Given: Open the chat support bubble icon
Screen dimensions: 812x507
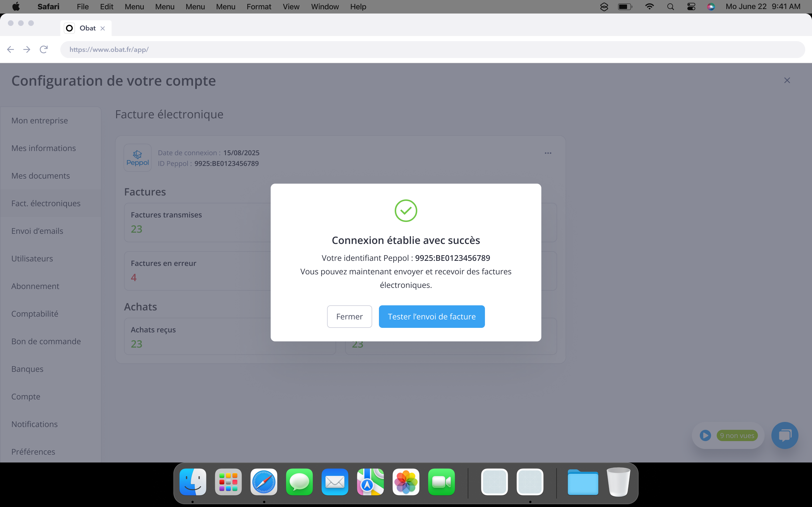Looking at the screenshot, I should click(784, 435).
